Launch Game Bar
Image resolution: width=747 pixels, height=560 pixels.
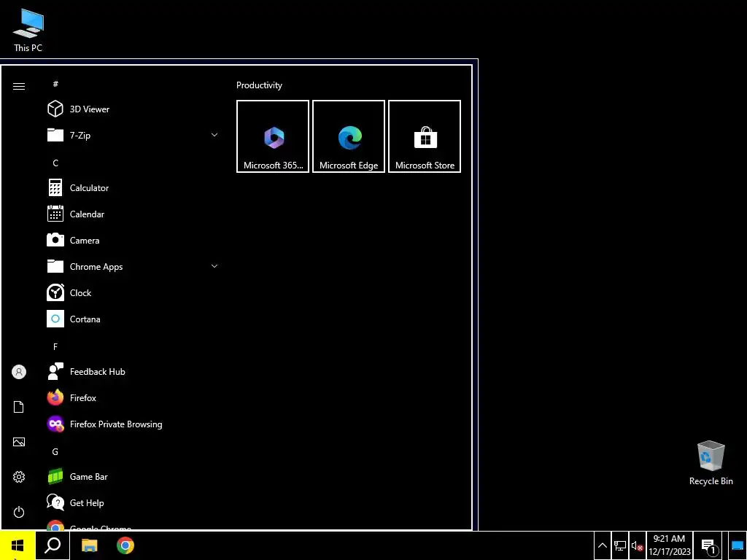tap(133, 476)
